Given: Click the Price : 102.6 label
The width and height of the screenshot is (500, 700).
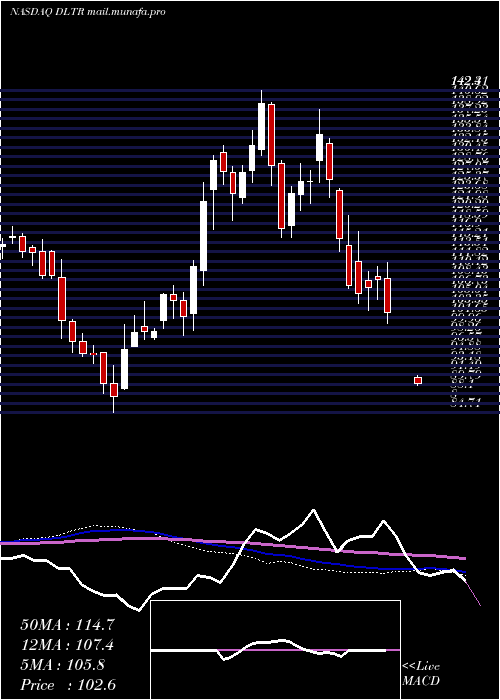Looking at the screenshot, I should [68, 685].
